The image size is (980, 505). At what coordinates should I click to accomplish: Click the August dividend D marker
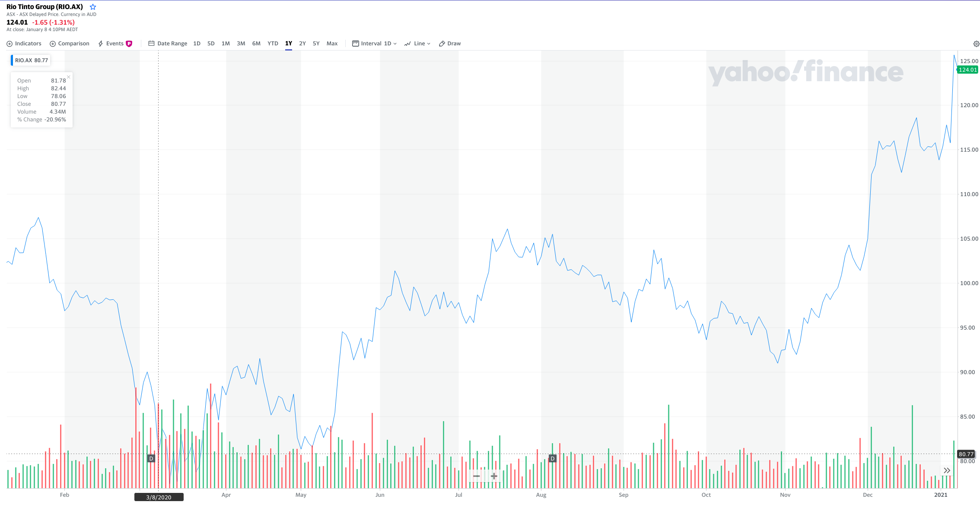[x=552, y=458]
